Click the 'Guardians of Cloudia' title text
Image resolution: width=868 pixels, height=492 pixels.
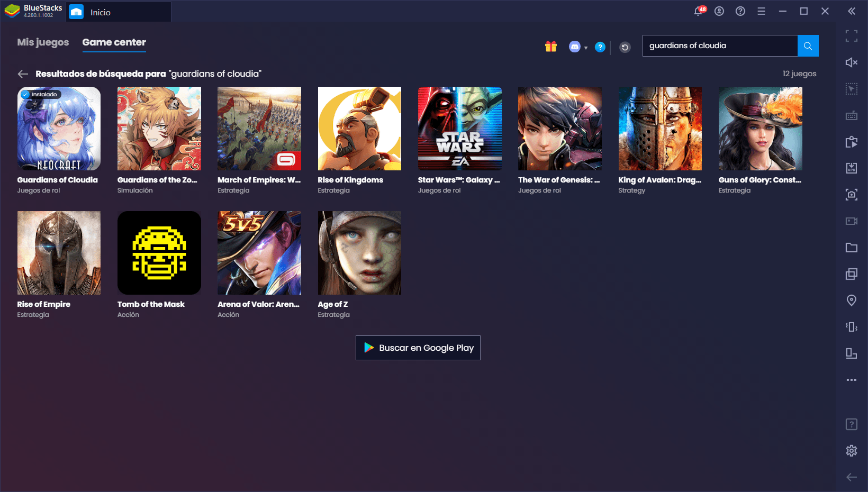[57, 180]
